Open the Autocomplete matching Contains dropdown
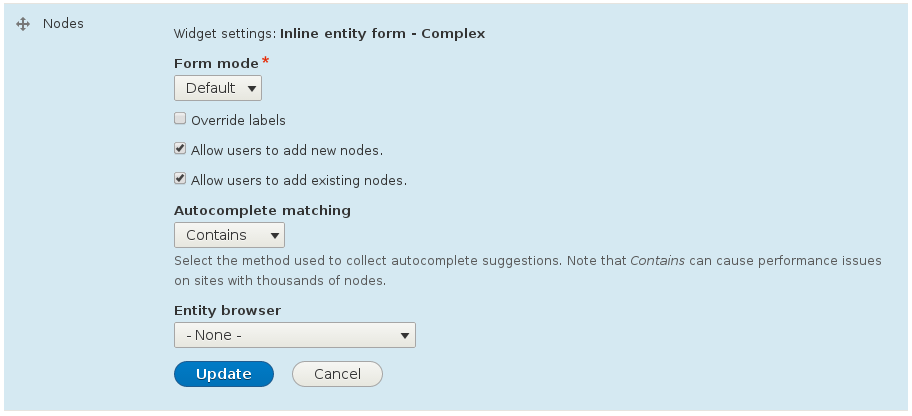Image resolution: width=912 pixels, height=416 pixels. pyautogui.click(x=229, y=235)
